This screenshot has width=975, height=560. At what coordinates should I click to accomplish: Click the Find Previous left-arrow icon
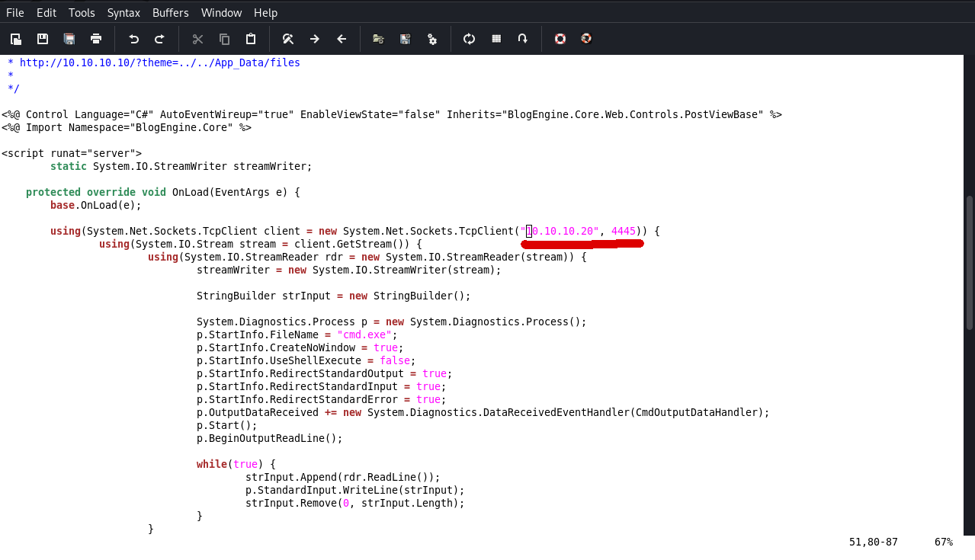click(341, 39)
